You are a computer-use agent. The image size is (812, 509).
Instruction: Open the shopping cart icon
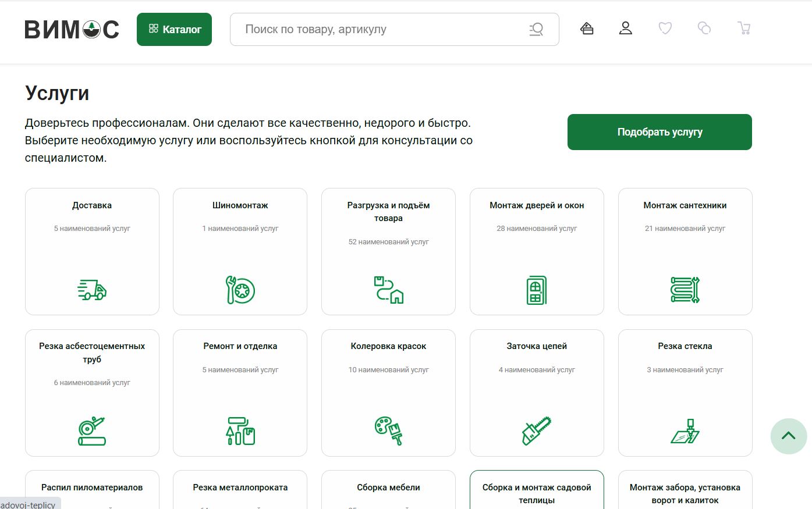pyautogui.click(x=743, y=29)
